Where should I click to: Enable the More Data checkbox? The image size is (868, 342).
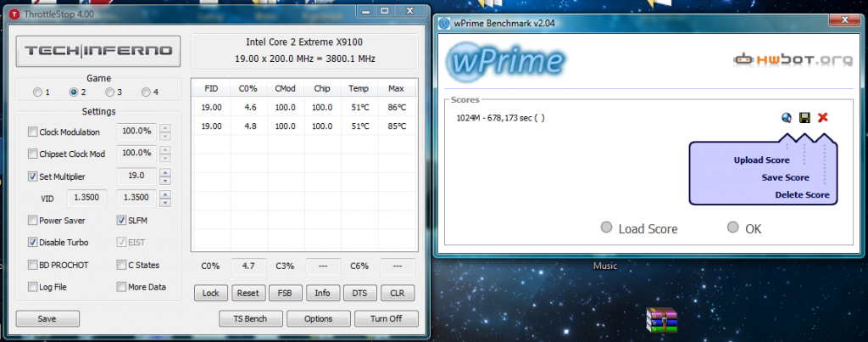tap(121, 287)
